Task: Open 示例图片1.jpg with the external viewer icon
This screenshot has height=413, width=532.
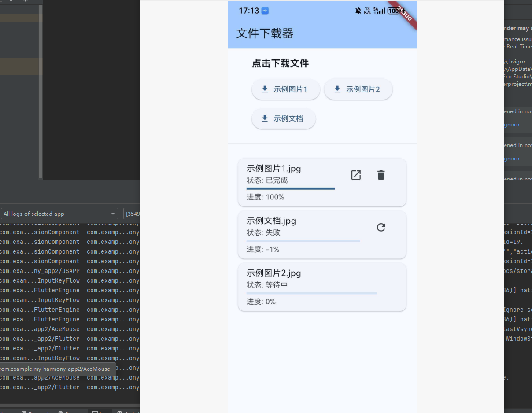Action: (x=356, y=175)
